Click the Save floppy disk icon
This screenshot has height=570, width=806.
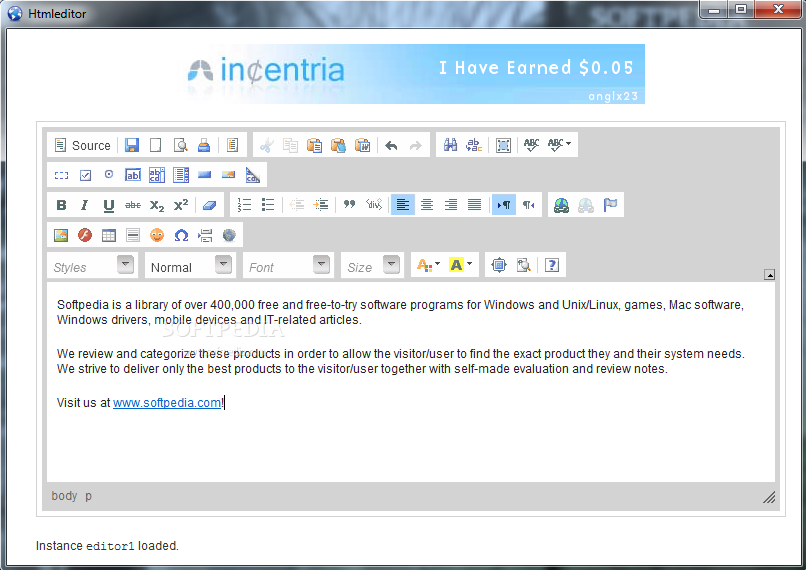tap(132, 145)
